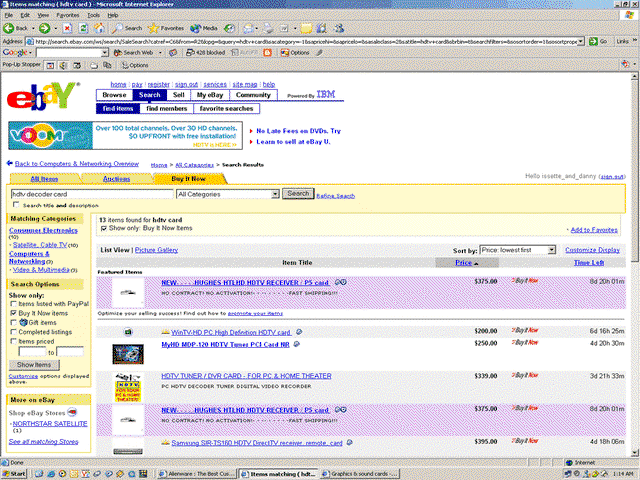Image resolution: width=640 pixels, height=480 pixels.
Task: Open the File menu
Action: pos(9,15)
